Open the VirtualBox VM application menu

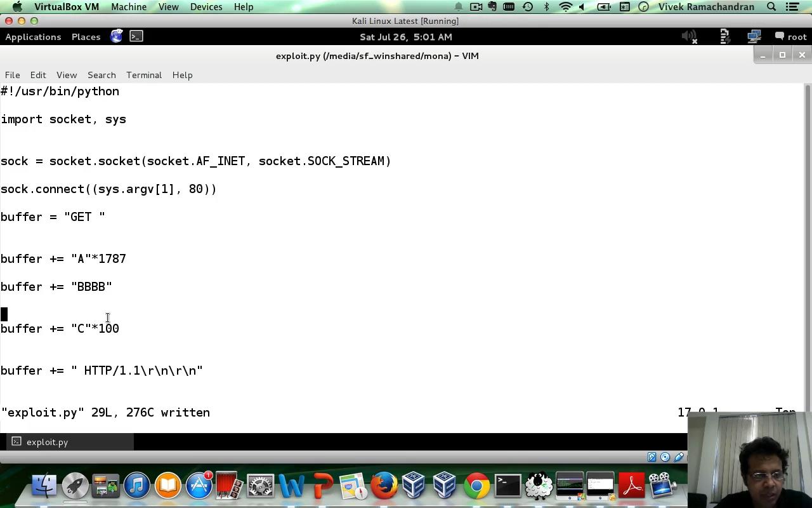click(67, 7)
